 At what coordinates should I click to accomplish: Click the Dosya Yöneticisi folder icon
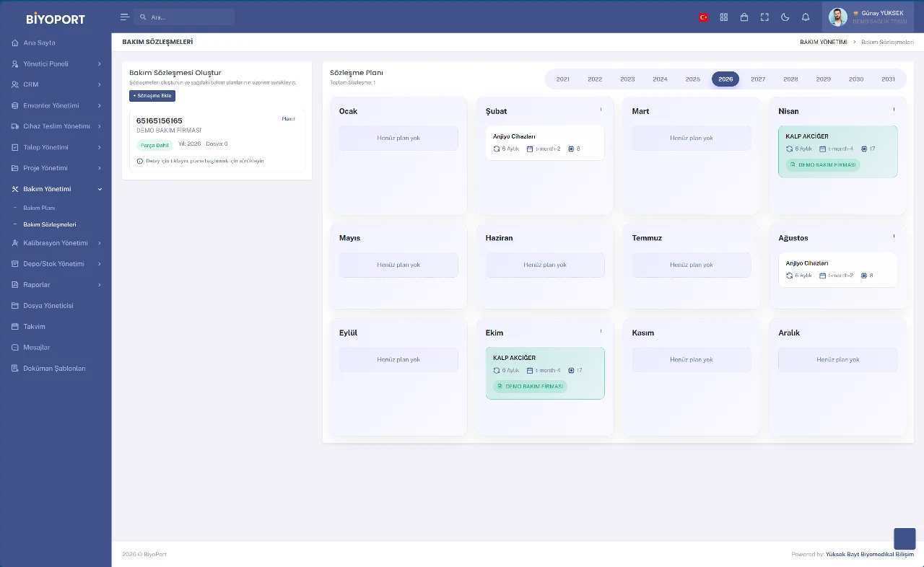pyautogui.click(x=15, y=306)
